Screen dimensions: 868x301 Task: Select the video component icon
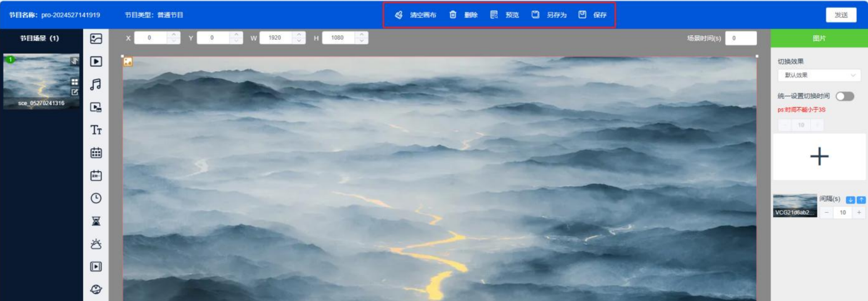click(96, 61)
